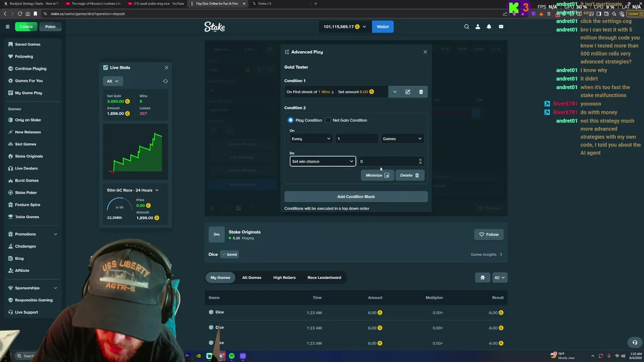Viewport: 644px width, 362px height.
Task: Close the Advanced Play dialog
Action: coord(425,52)
